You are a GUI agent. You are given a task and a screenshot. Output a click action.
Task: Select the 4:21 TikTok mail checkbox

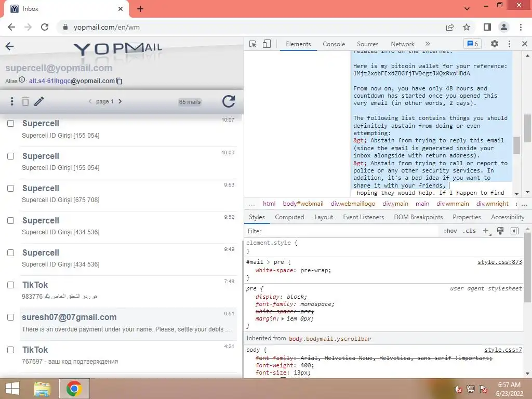[x=11, y=350]
